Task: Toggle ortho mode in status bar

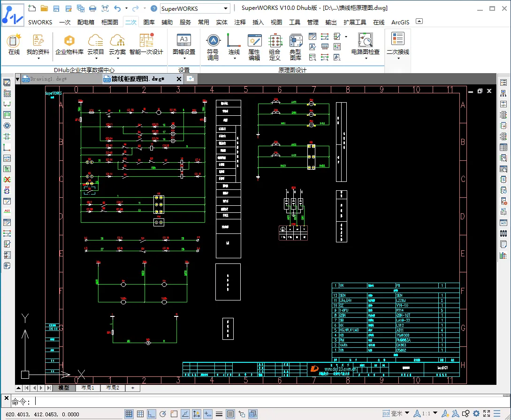Action: pyautogui.click(x=152, y=414)
